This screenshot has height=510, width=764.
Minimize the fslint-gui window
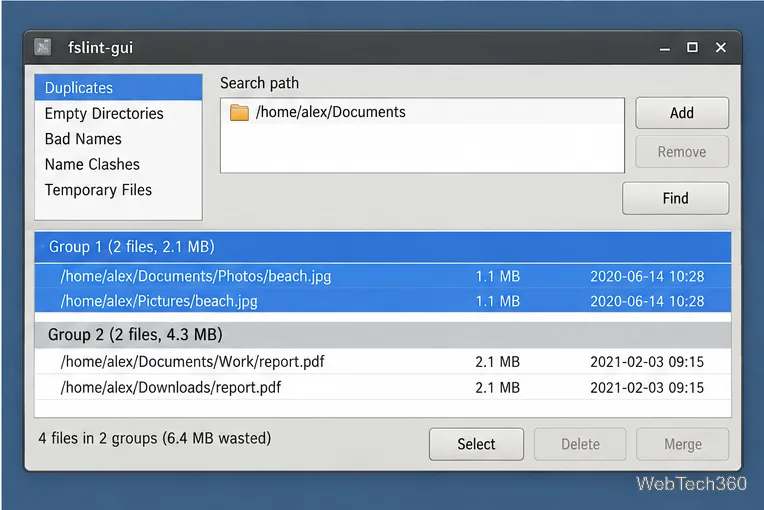(x=665, y=48)
